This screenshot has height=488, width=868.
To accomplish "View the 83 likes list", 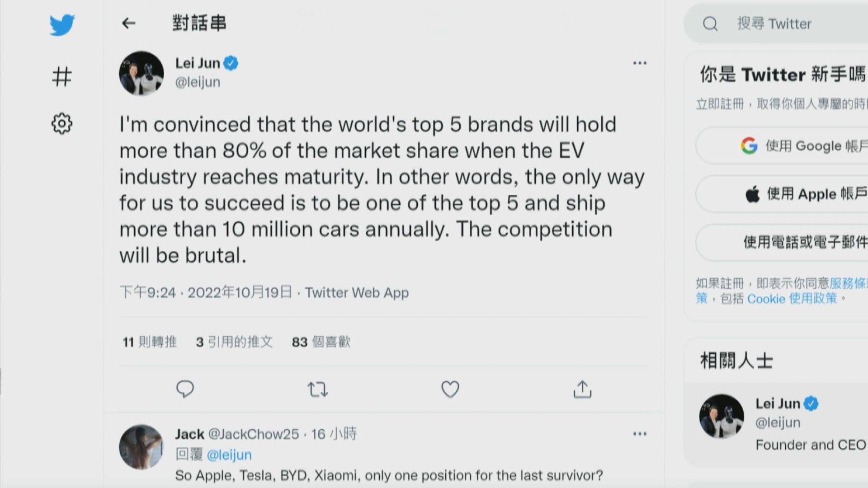I will [x=321, y=342].
